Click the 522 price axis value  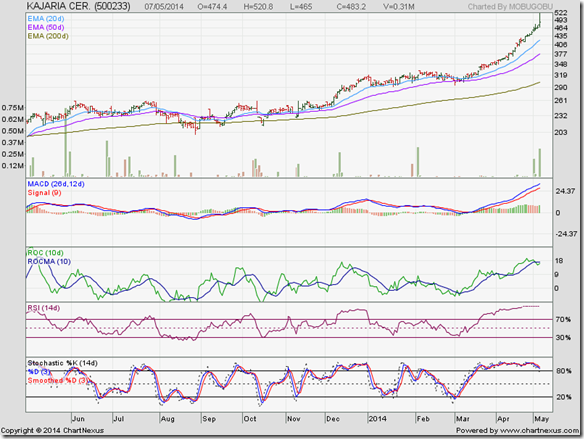561,13
